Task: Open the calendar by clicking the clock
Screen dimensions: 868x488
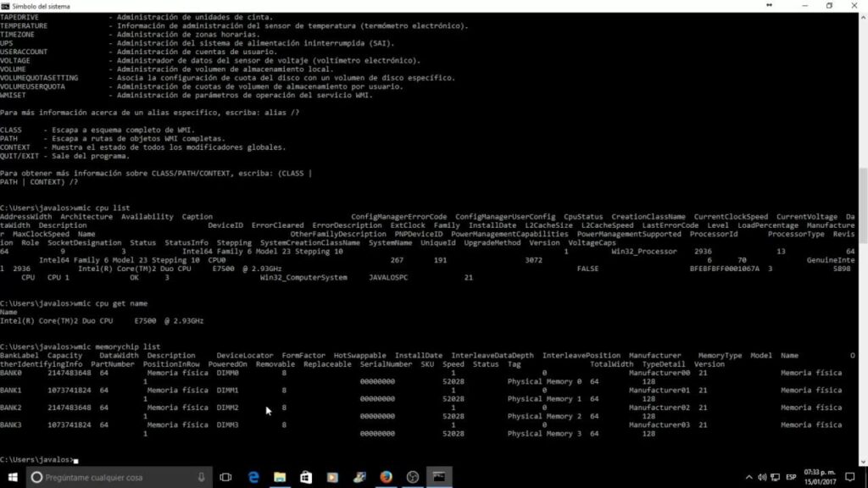Action: point(819,477)
